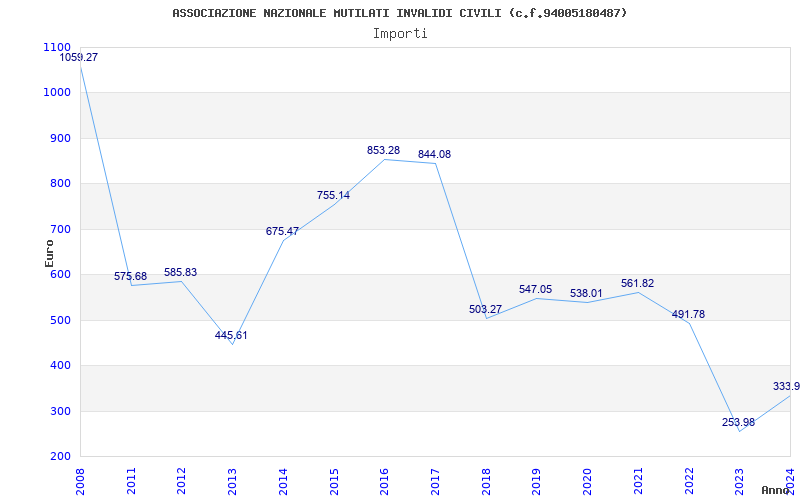This screenshot has width=800, height=500.
Task: Click the 2016 x-axis year label
Action: (385, 481)
